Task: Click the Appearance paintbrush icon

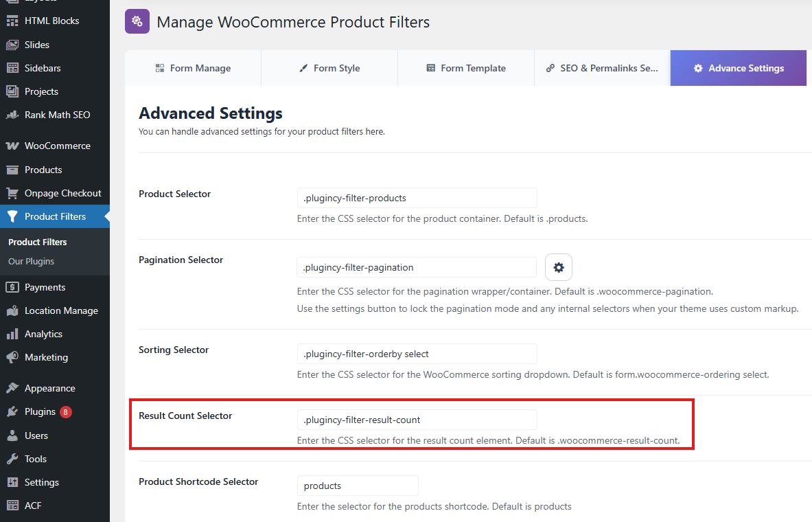Action: point(12,388)
